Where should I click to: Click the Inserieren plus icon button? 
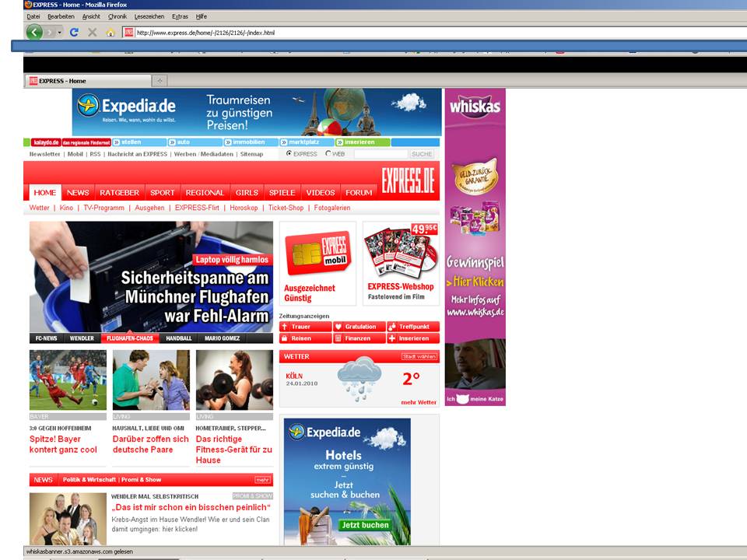(x=413, y=338)
